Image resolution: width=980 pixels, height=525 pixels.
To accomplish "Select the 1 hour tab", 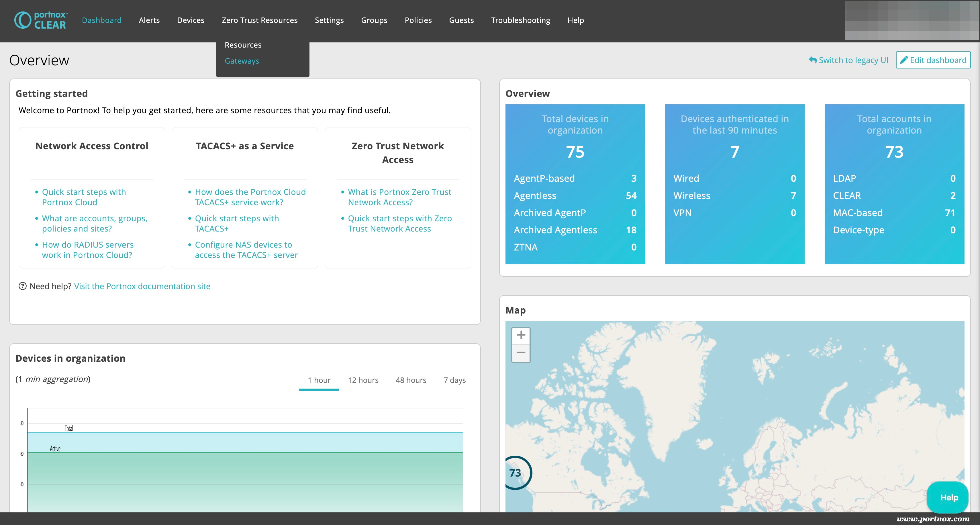I will point(319,380).
